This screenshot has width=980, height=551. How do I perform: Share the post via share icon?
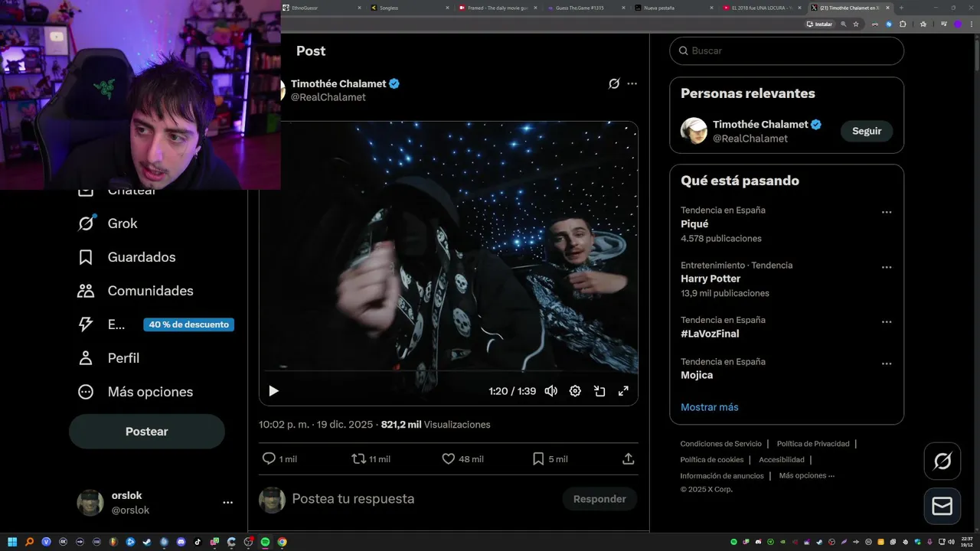coord(629,459)
